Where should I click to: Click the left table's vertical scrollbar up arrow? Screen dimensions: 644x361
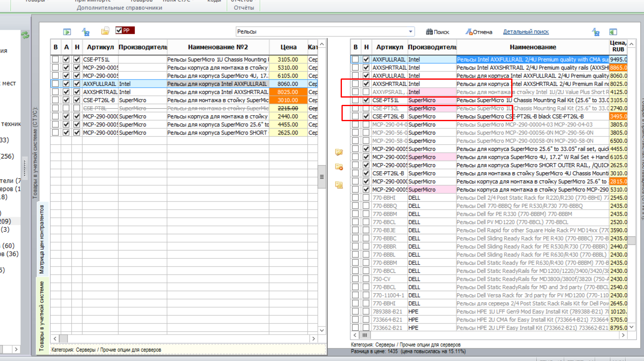coord(322,44)
